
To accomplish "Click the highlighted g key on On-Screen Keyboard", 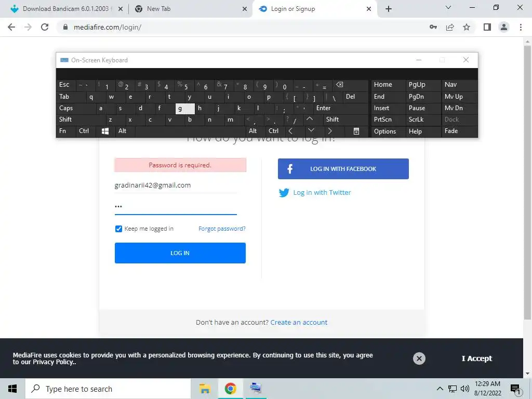I will click(185, 109).
